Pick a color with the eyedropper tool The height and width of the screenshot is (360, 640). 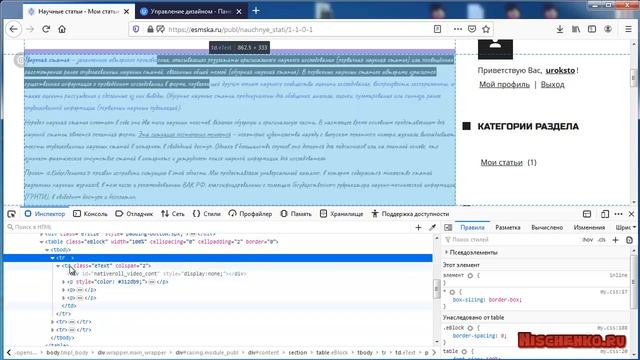click(x=432, y=227)
